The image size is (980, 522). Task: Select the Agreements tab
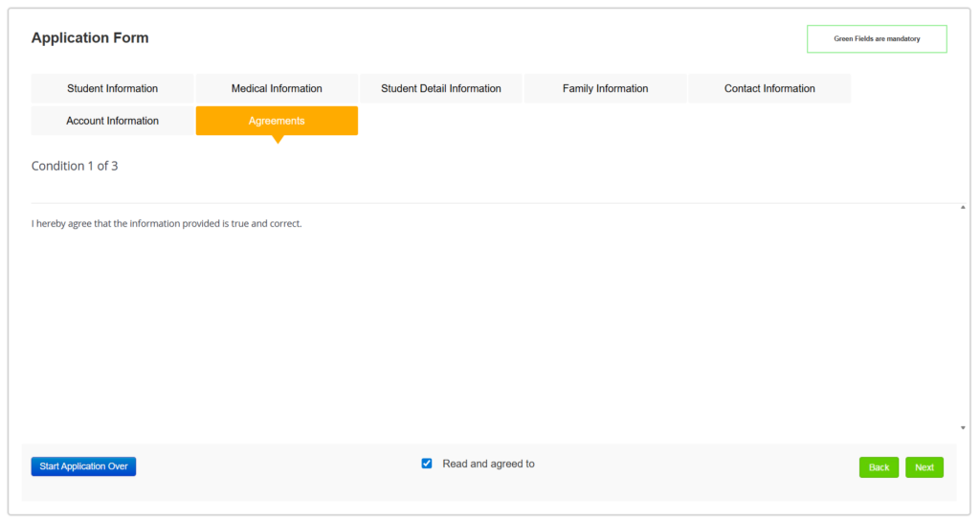point(277,121)
